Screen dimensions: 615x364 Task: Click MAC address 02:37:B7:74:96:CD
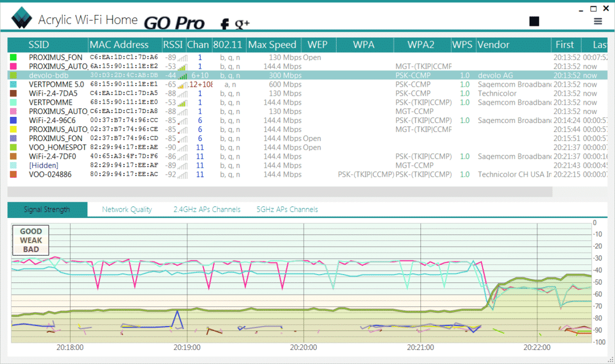[124, 139]
